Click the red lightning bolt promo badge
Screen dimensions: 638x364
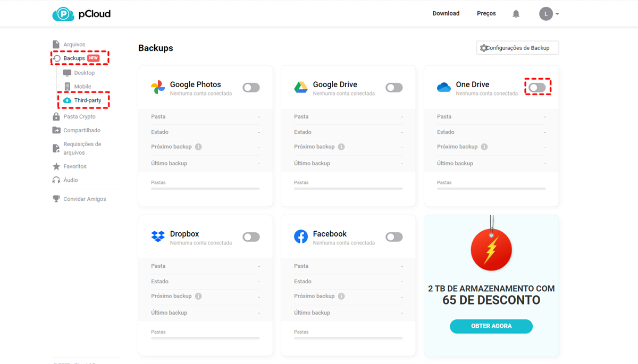[491, 250]
